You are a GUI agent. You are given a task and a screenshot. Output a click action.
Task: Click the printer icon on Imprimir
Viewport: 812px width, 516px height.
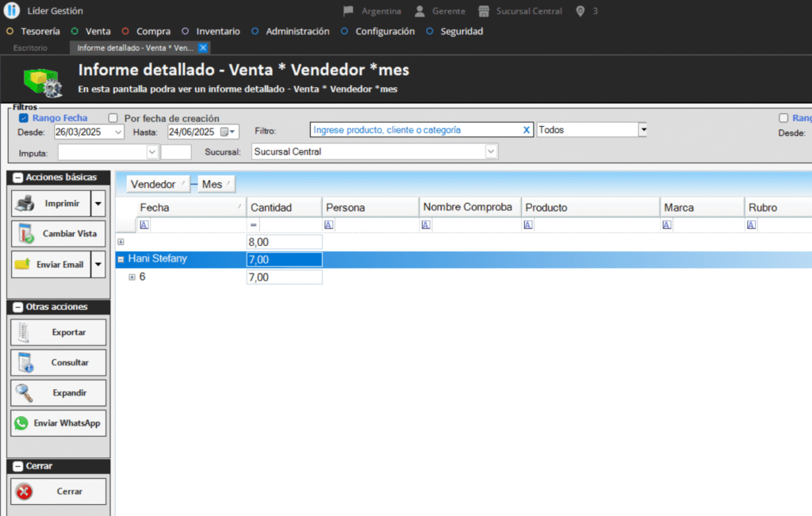pyautogui.click(x=25, y=204)
